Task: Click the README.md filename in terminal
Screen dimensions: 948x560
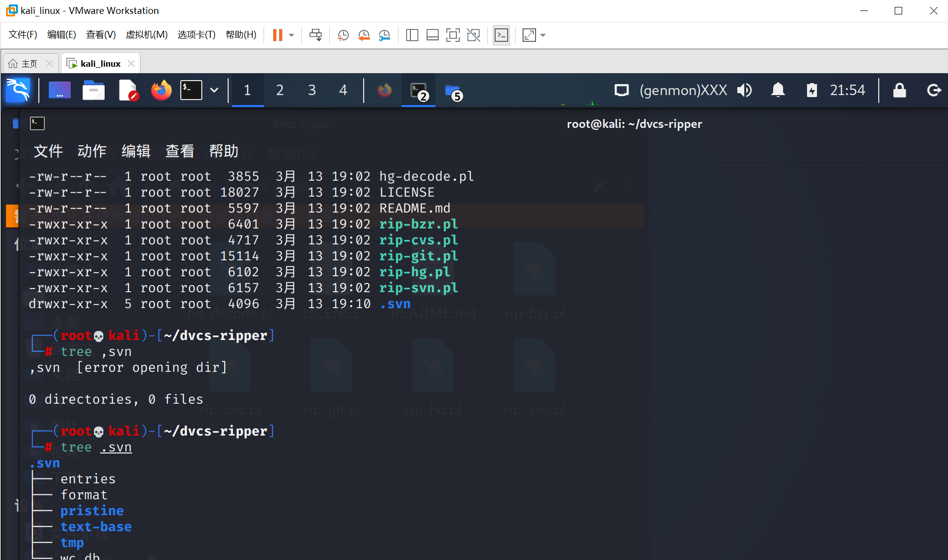Action: point(414,208)
